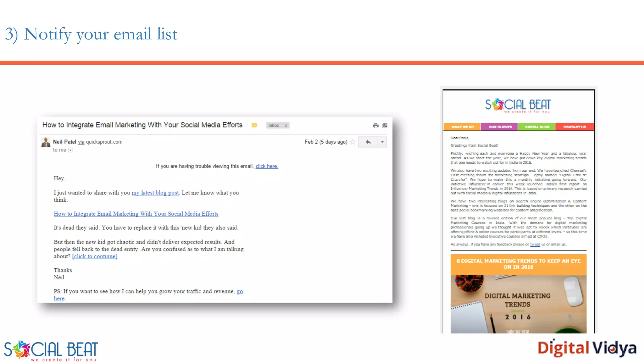Click the Social Beat logo in newsletter header
This screenshot has height=362, width=644.
(518, 105)
